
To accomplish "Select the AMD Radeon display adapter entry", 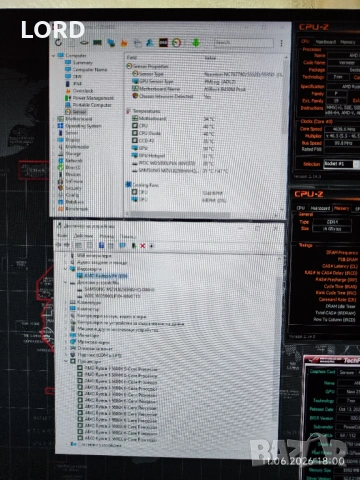I will point(102,276).
